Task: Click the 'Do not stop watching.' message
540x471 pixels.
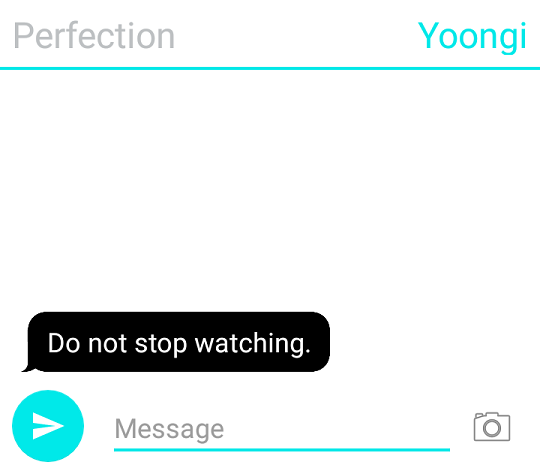Action: pos(179,344)
